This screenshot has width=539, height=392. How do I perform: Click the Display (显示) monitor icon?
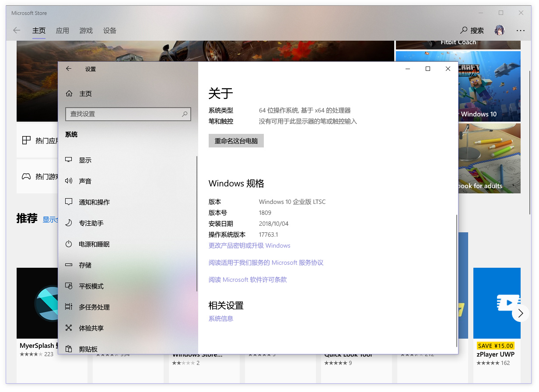pyautogui.click(x=69, y=160)
